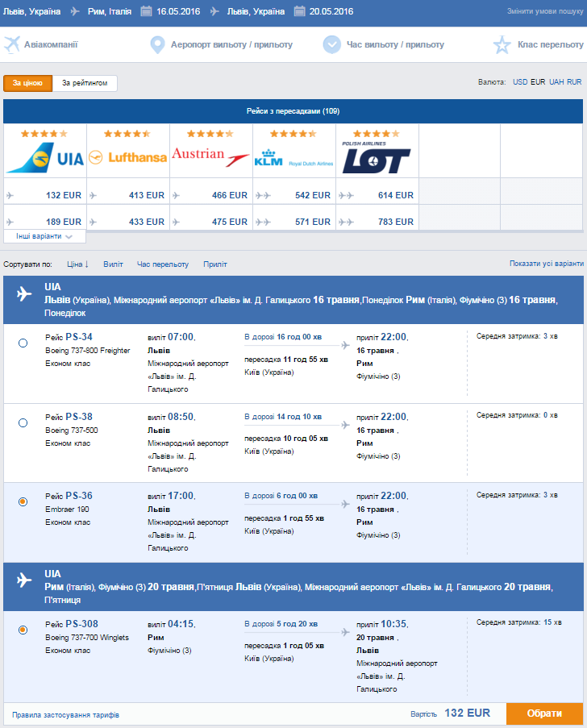This screenshot has width=587, height=728.
Task: Click the star icon for flight class filter
Action: [x=502, y=44]
